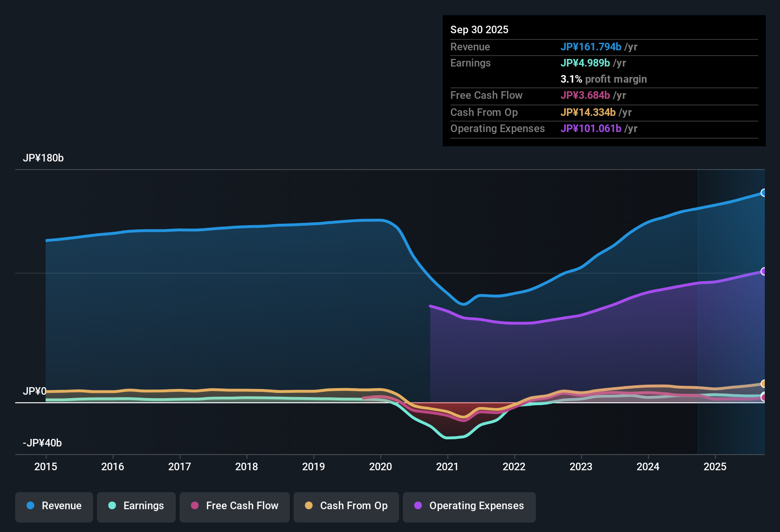This screenshot has height=532, width=780.
Task: Select the blue Revenue legend dot
Action: (30, 506)
